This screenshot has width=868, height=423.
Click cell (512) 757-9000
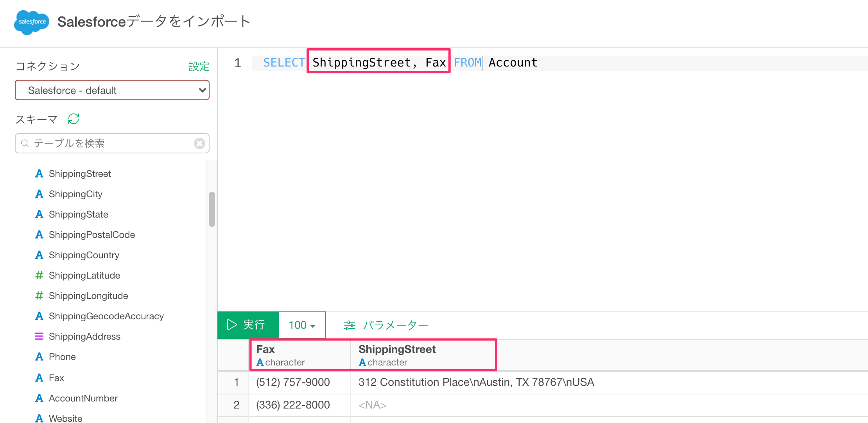click(293, 382)
